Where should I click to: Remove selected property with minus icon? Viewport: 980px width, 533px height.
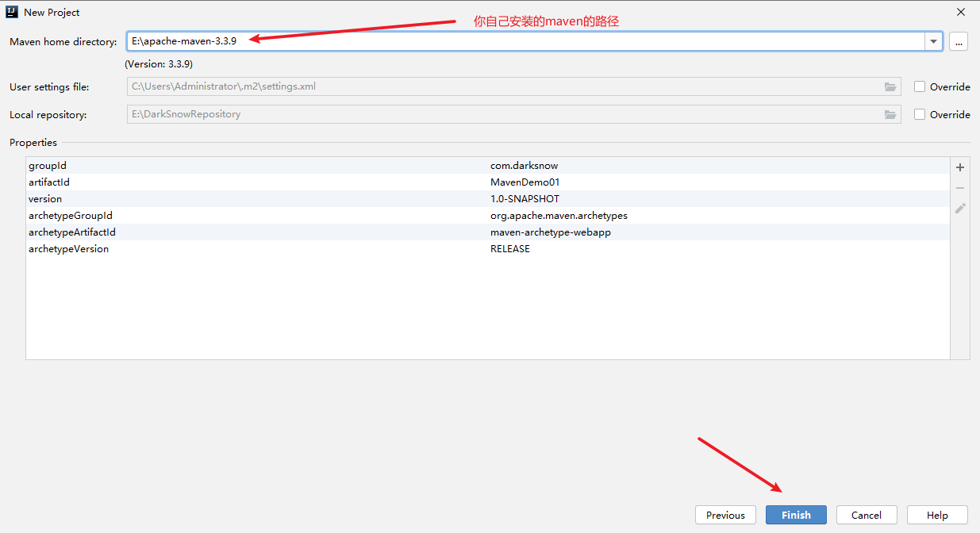960,188
